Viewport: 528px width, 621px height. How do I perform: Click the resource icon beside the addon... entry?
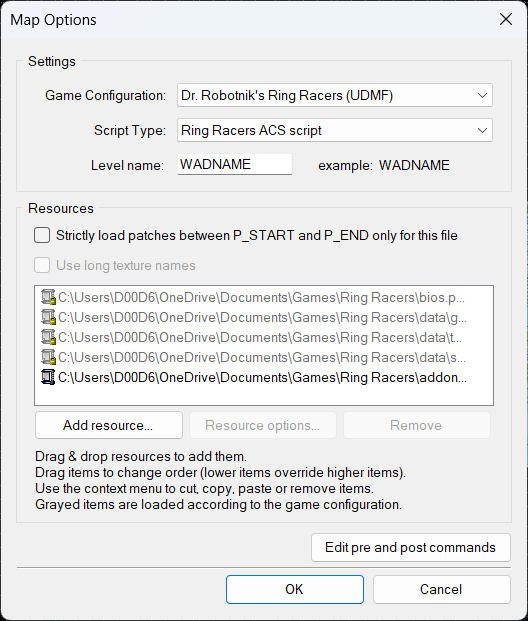[x=48, y=377]
